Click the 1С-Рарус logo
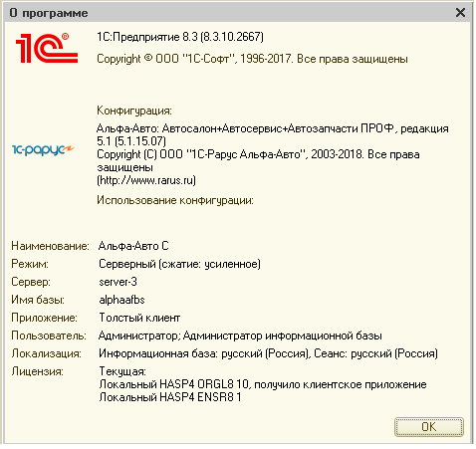 click(43, 150)
